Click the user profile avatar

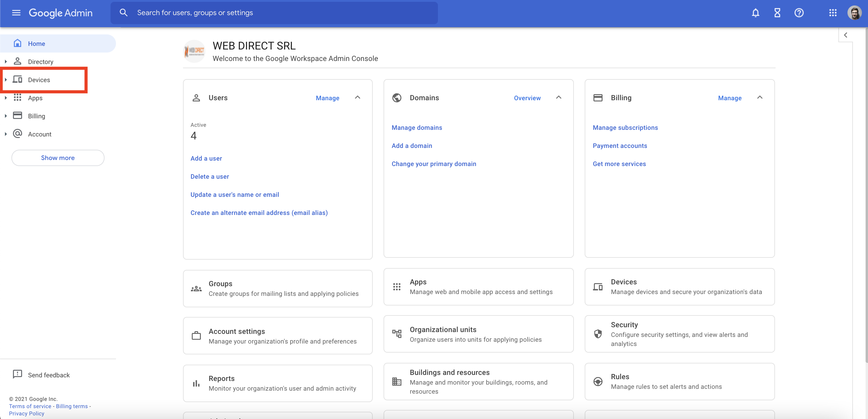(854, 13)
